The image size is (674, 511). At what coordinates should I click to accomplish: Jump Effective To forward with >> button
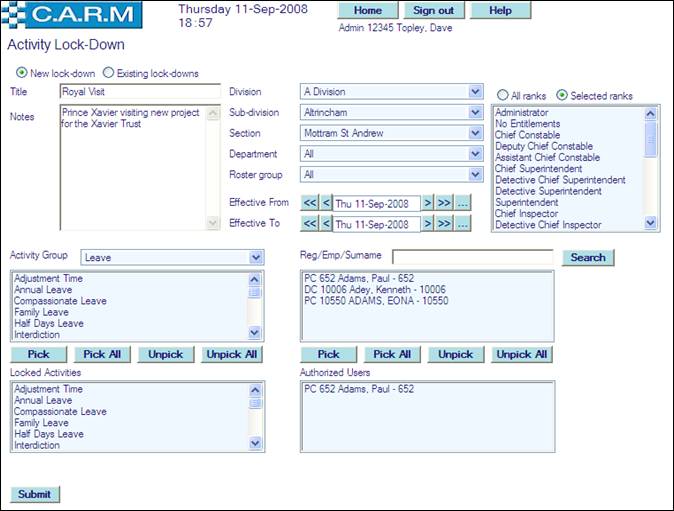click(444, 224)
